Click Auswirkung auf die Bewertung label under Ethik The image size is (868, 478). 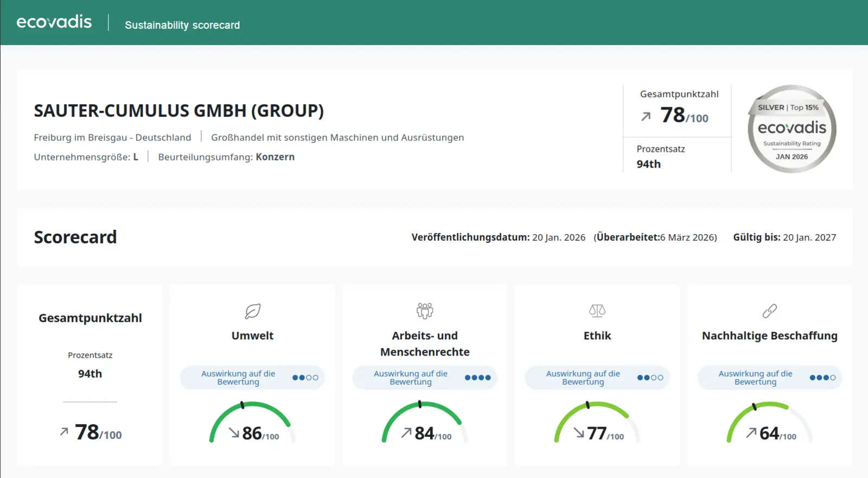583,378
